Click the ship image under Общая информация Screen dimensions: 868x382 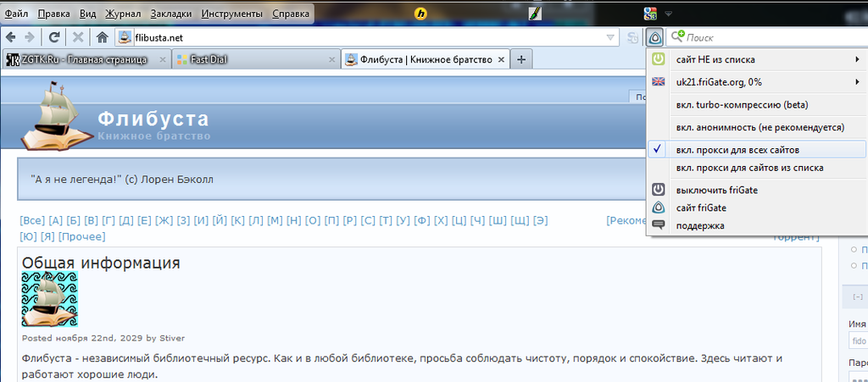[50, 299]
